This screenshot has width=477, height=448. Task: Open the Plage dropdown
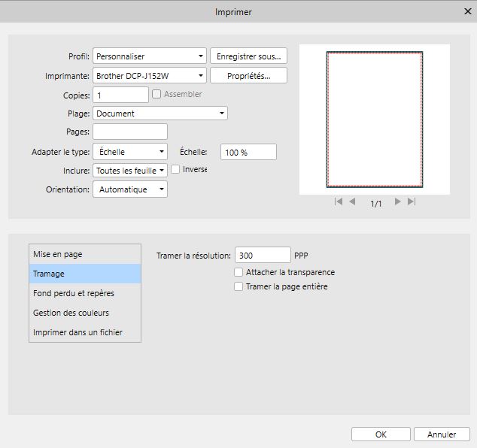click(x=160, y=114)
